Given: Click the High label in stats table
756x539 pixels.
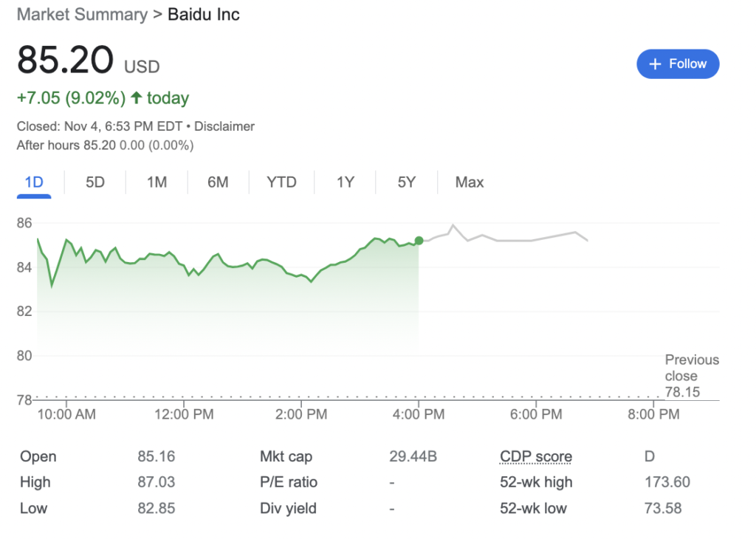Looking at the screenshot, I should click(35, 482).
